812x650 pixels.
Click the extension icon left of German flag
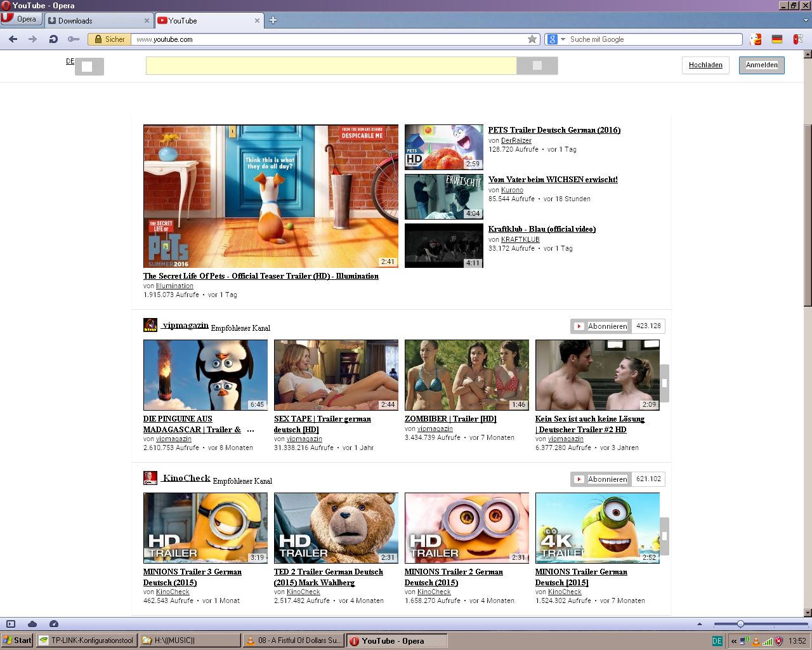tap(756, 39)
